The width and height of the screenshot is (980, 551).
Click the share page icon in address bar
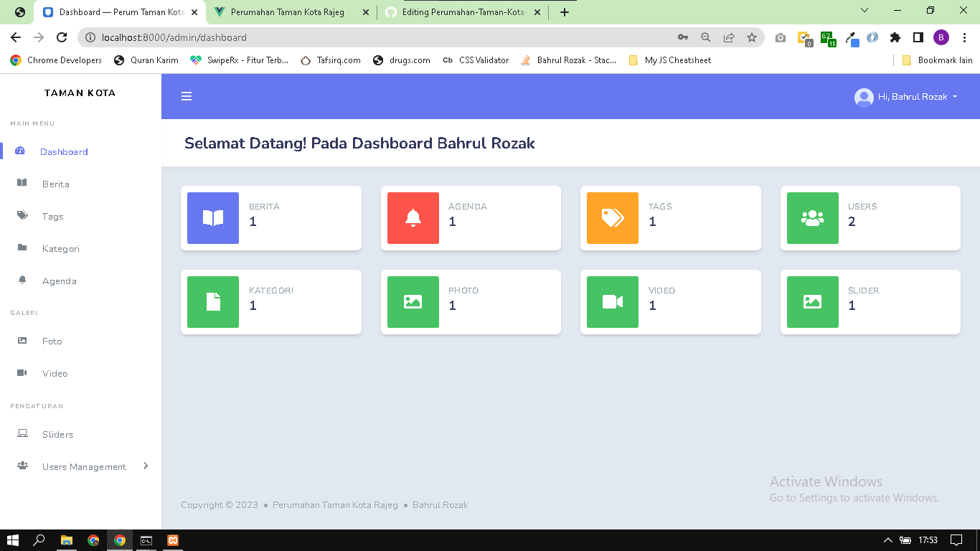[x=729, y=37]
